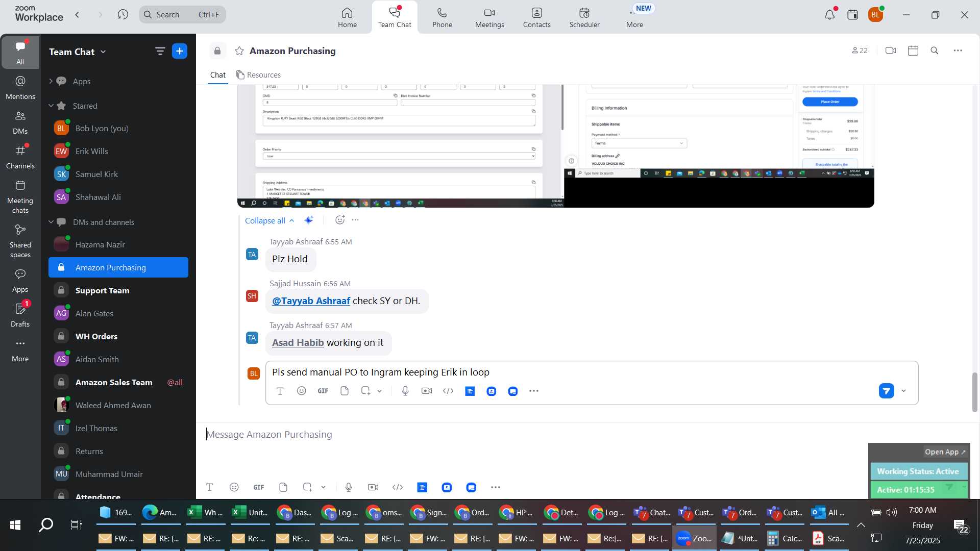This screenshot has height=551, width=980.
Task: Open the Amazon Sales Team channel
Action: pyautogui.click(x=118, y=383)
